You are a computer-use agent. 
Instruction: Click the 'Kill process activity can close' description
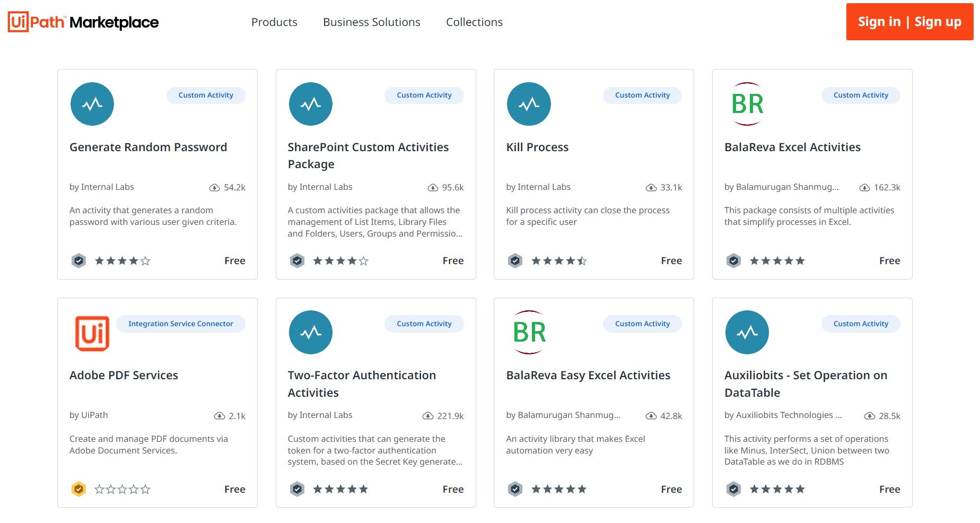point(588,216)
